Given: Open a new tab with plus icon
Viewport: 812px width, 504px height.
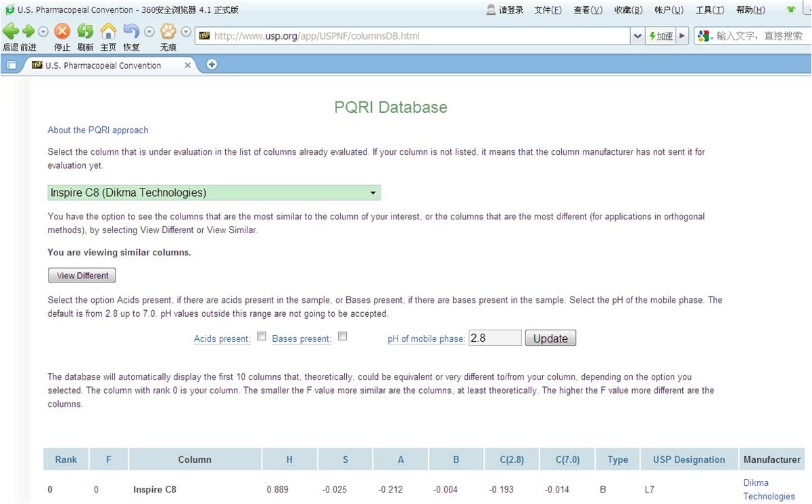Looking at the screenshot, I should (x=212, y=64).
